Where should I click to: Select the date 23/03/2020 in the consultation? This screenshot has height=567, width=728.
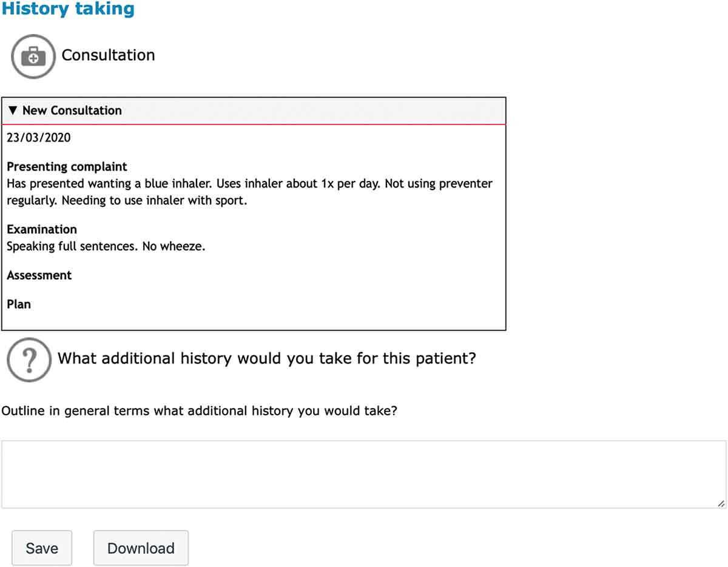click(x=39, y=137)
